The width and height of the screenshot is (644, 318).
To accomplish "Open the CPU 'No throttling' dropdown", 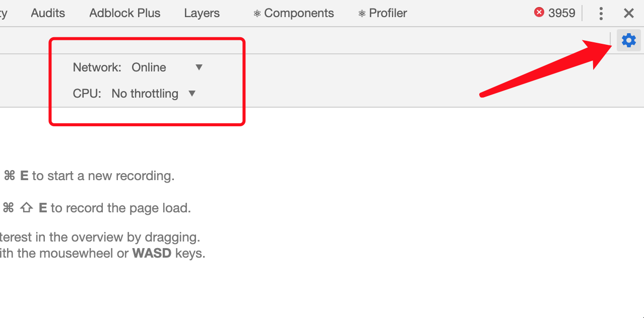I will 154,94.
